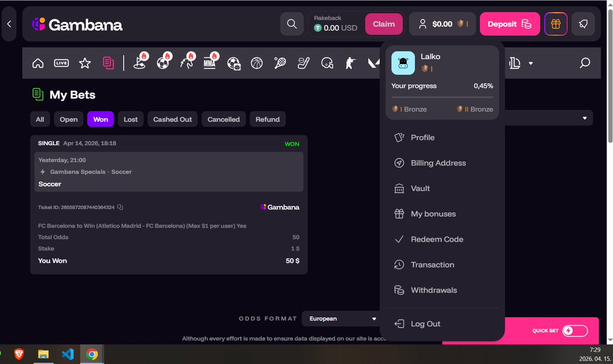Select the MMA sport icon

click(210, 62)
